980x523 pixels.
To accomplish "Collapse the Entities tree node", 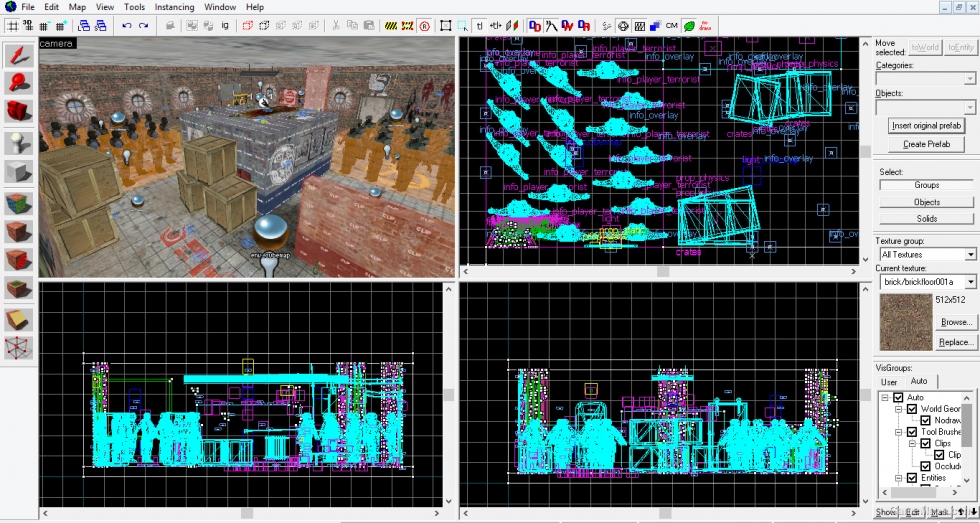I will (899, 478).
